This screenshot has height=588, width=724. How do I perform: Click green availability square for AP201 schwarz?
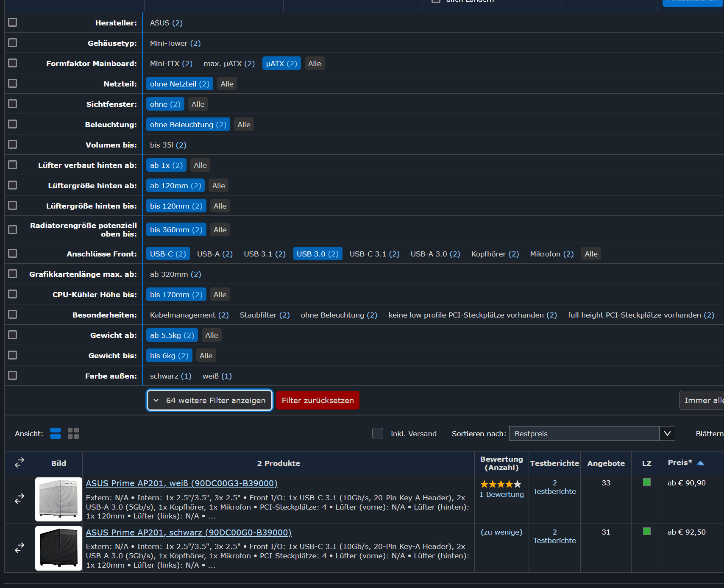pyautogui.click(x=647, y=531)
